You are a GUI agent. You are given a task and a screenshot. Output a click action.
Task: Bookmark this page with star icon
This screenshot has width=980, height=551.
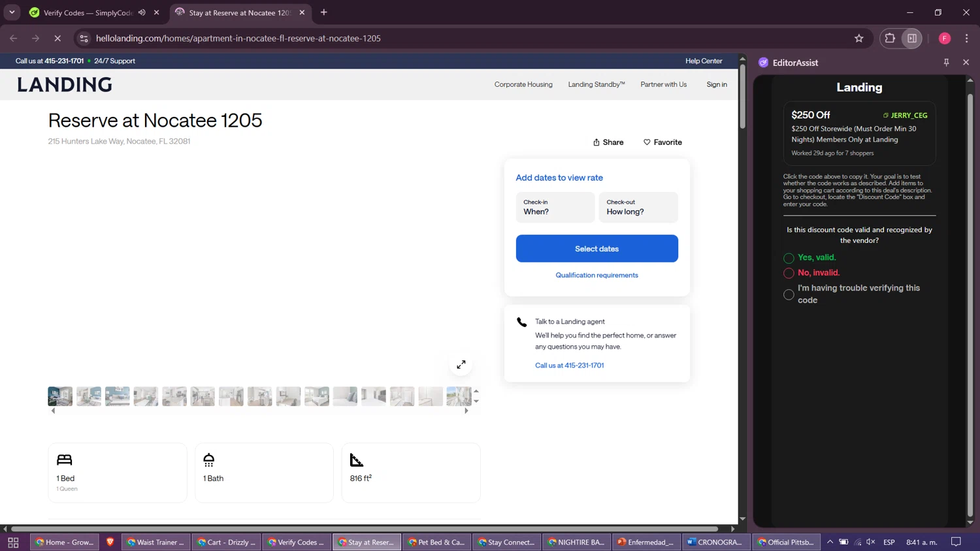pyautogui.click(x=859, y=39)
